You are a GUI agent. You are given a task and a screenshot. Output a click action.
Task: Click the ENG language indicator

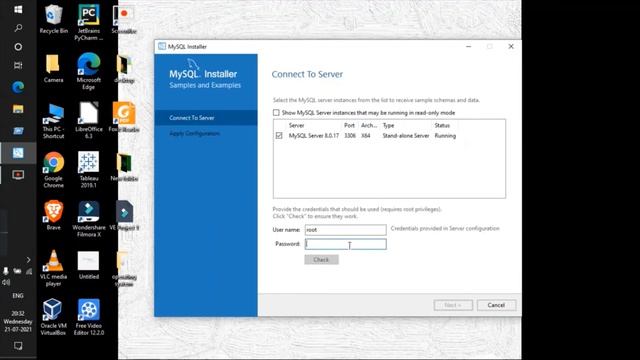coord(18,295)
